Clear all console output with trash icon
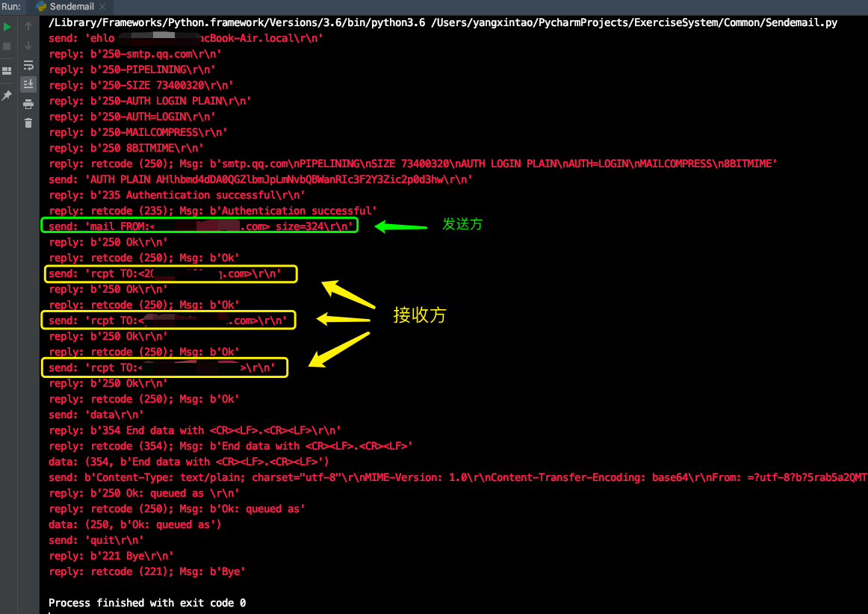The image size is (868, 614). coord(28,122)
